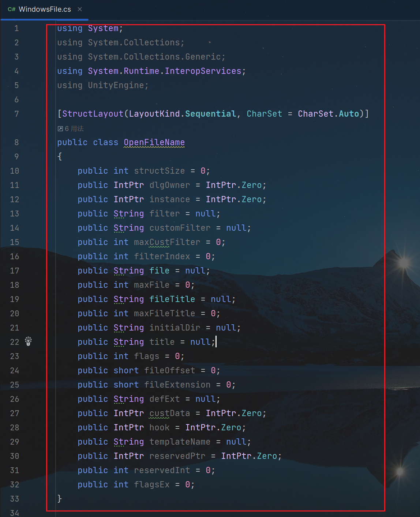
Task: Click 'LayoutKind' in the attribute
Action: pos(154,114)
